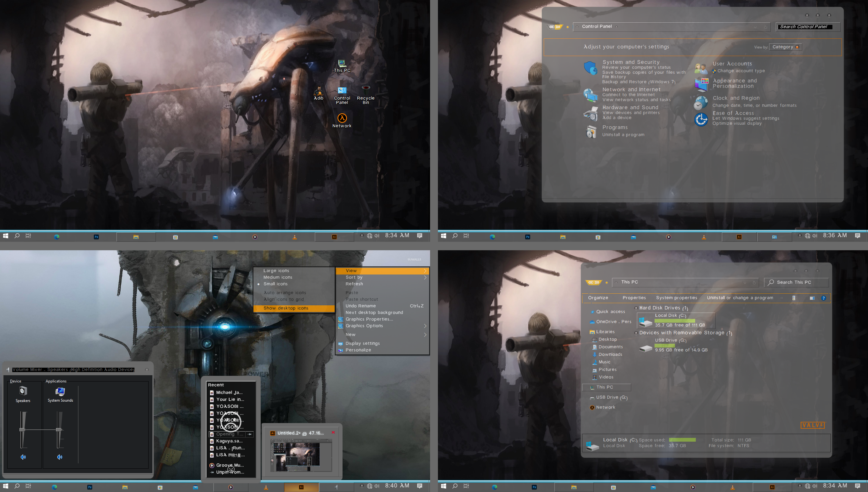Choose Next desktop background in context menu
The height and width of the screenshot is (492, 868).
(x=382, y=313)
